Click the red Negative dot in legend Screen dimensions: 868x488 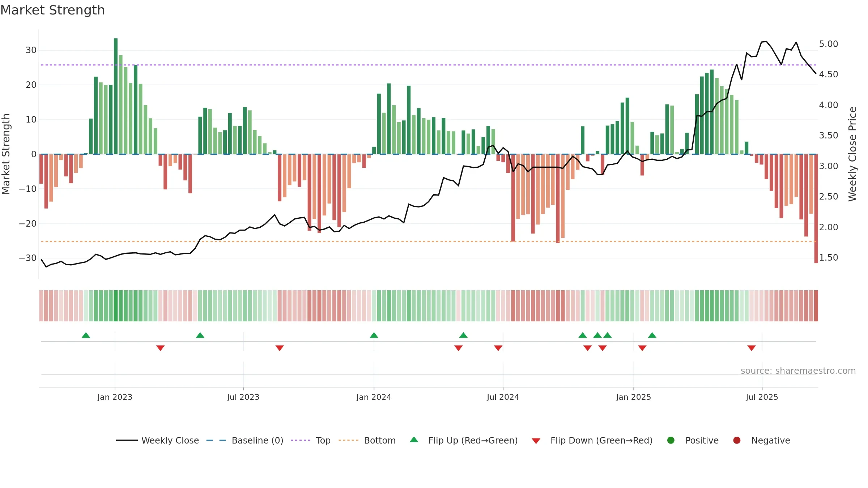click(737, 440)
